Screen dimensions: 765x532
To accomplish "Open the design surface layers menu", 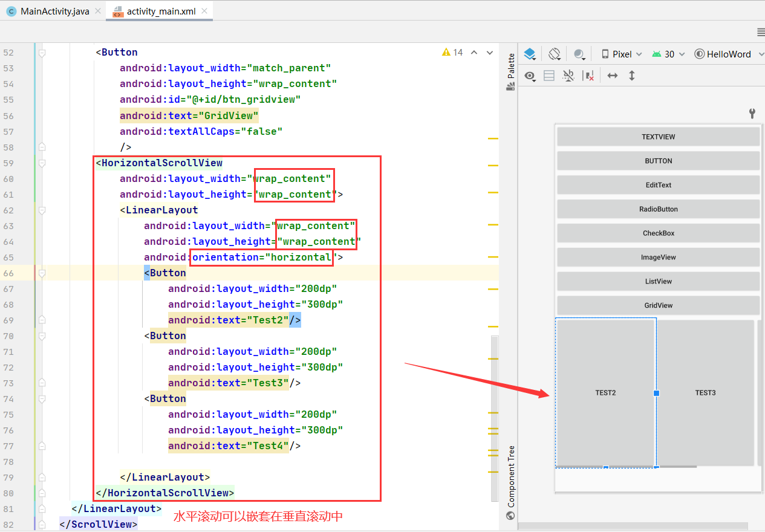I will [x=530, y=54].
